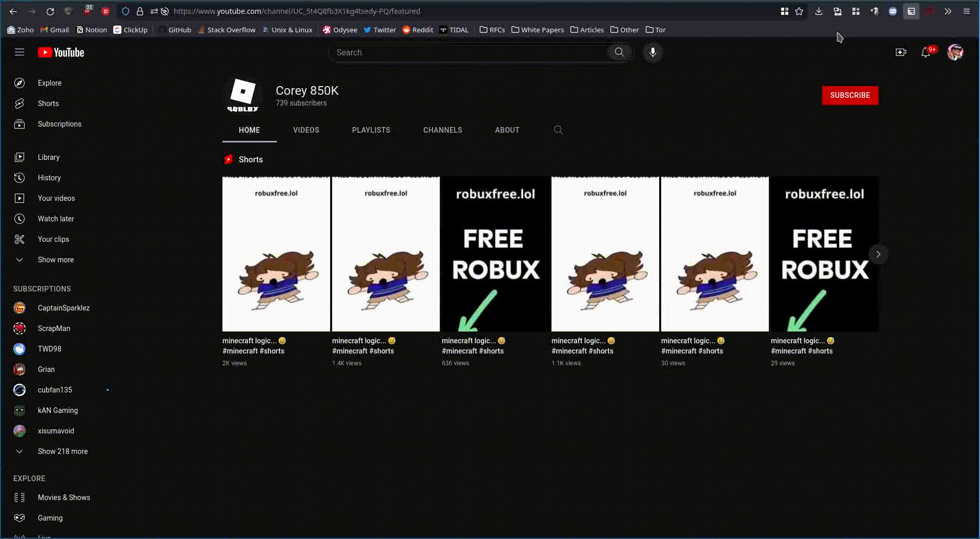980x539 pixels.
Task: Switch to the HOME channel tab
Action: pos(250,130)
